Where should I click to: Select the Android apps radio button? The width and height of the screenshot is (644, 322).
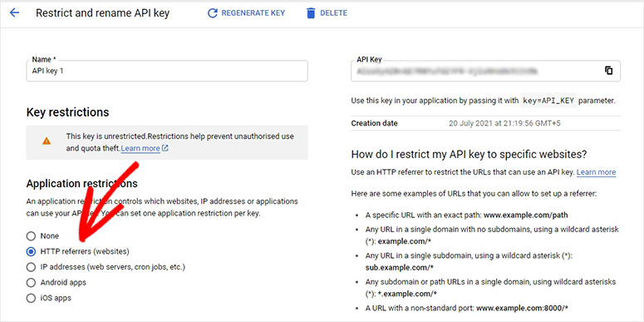pos(31,283)
